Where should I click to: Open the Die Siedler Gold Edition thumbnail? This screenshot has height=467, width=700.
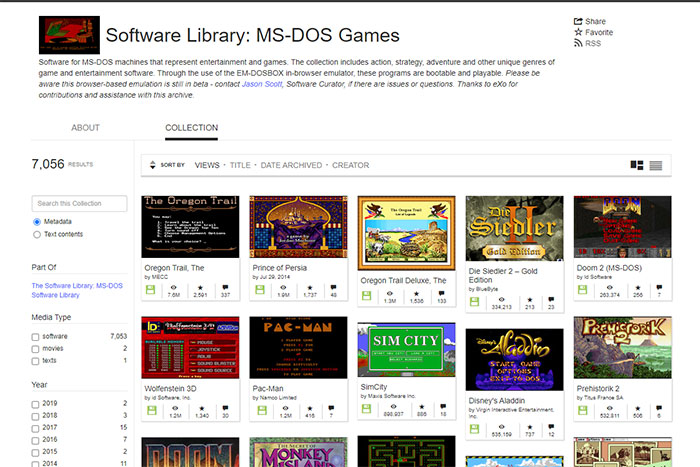click(514, 229)
